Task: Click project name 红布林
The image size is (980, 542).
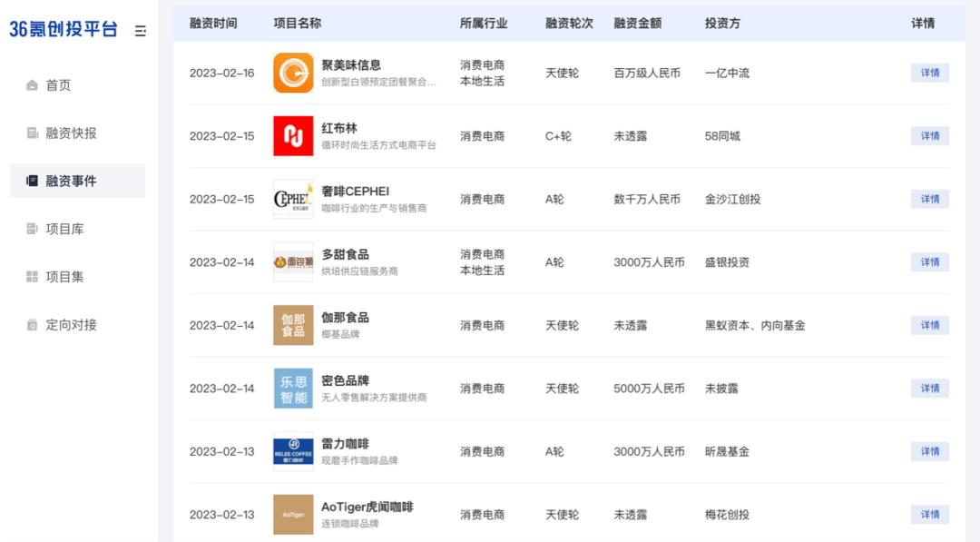Action: point(339,128)
